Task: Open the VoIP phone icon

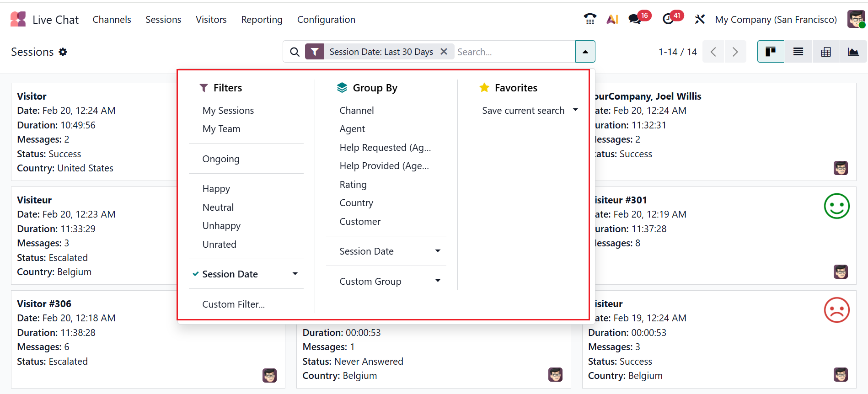Action: (590, 19)
